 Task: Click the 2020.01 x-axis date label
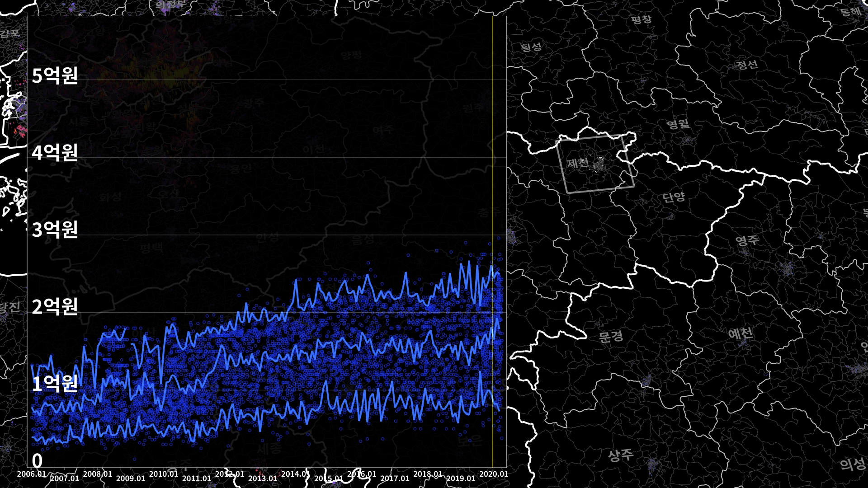[x=493, y=474]
